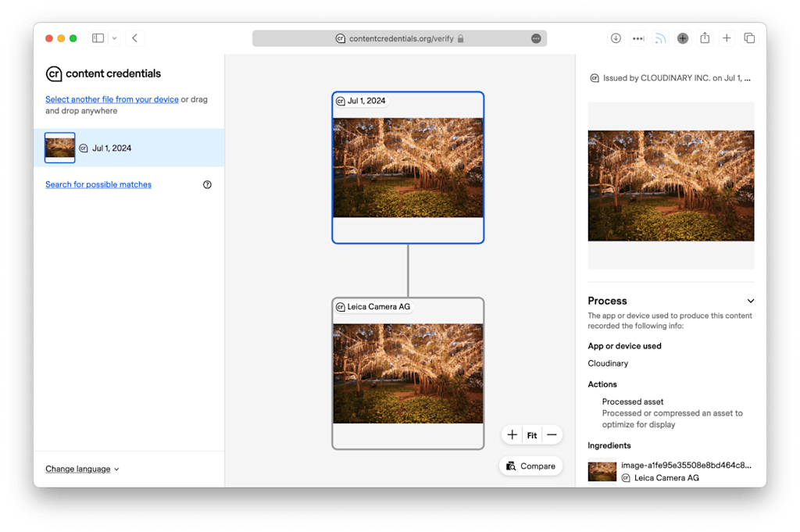Viewport: 800px width, 532px height.
Task: Click the 'Ingredients' label
Action: click(x=609, y=445)
